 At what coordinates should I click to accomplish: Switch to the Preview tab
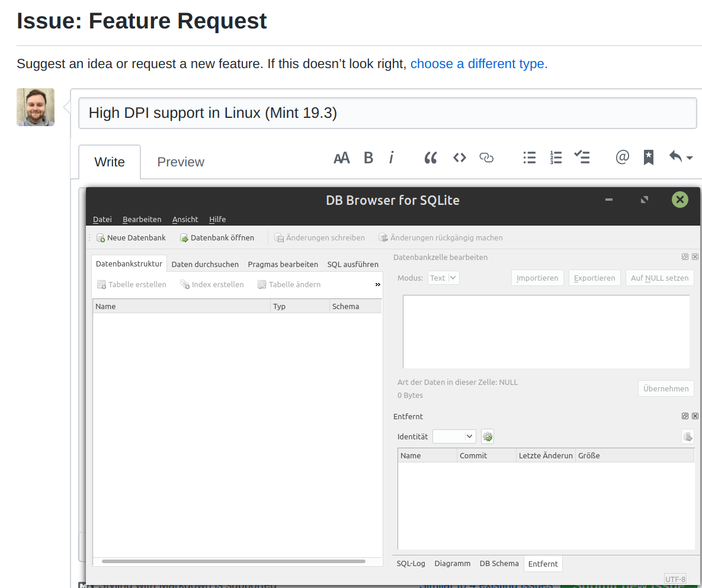click(x=181, y=162)
